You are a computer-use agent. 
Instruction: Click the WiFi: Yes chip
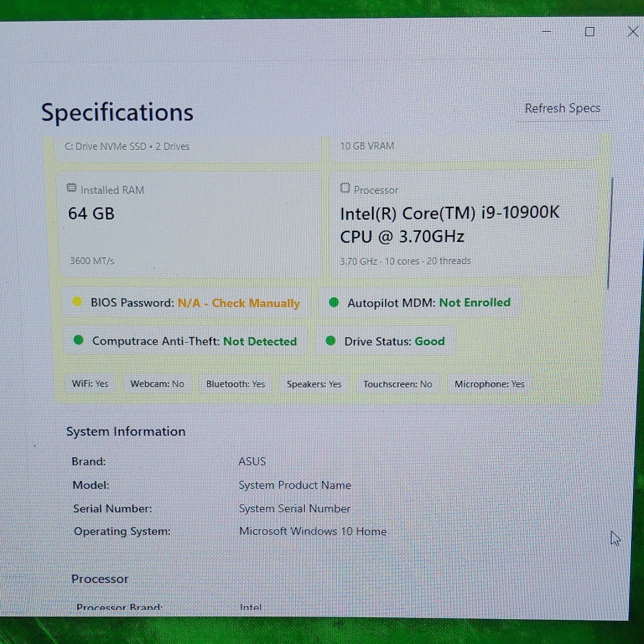[x=90, y=384]
